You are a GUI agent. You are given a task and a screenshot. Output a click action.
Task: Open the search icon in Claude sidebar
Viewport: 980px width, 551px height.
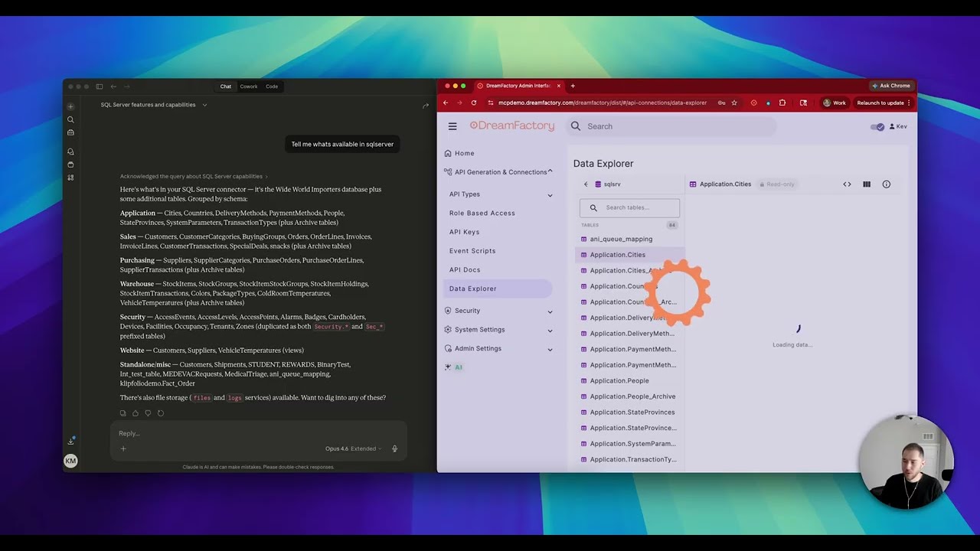tap(70, 119)
